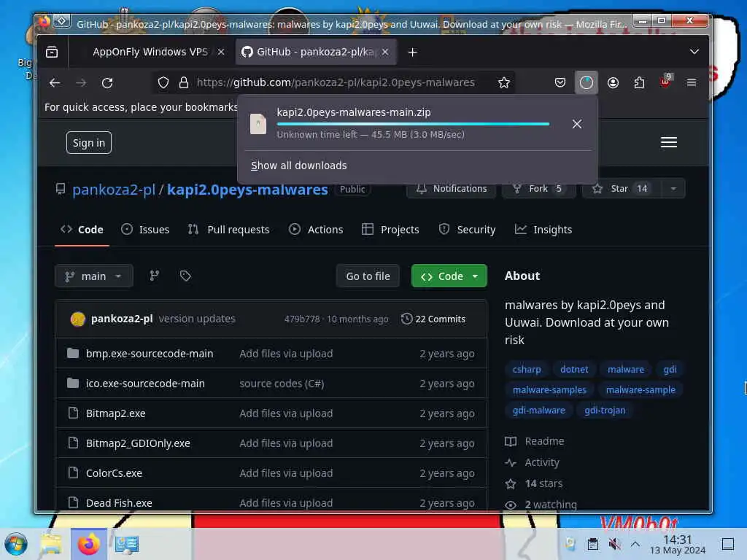Click the Sign in button

click(x=88, y=143)
